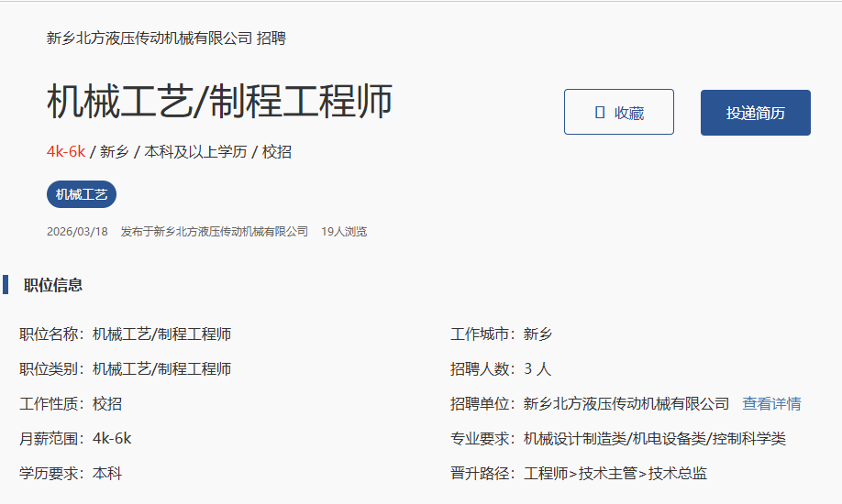842x504 pixels.
Task: Click the 招聘人数 3 人 value
Action: pyautogui.click(x=537, y=369)
